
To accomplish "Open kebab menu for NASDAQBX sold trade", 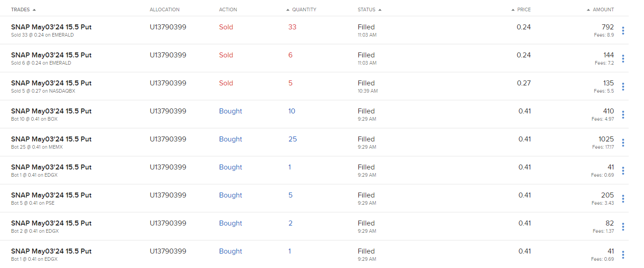I will tap(623, 87).
